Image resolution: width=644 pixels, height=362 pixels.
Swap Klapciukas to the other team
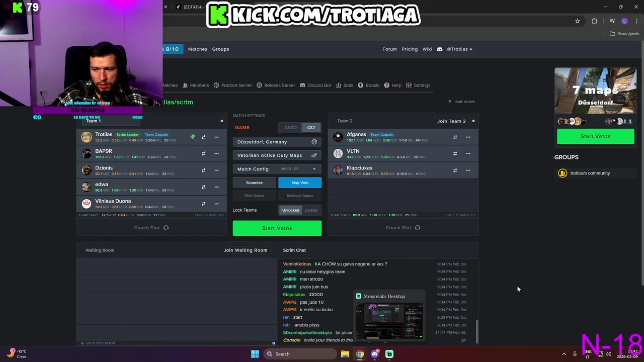coord(455,170)
